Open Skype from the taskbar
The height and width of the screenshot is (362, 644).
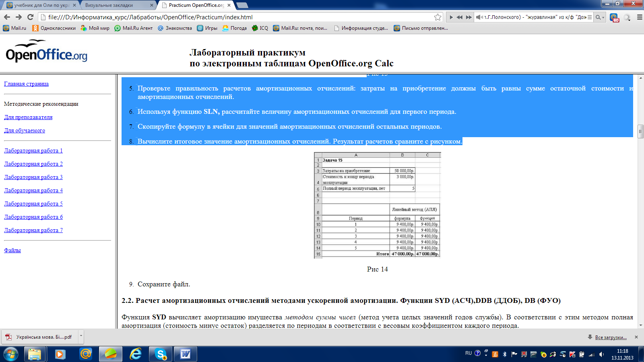click(161, 354)
